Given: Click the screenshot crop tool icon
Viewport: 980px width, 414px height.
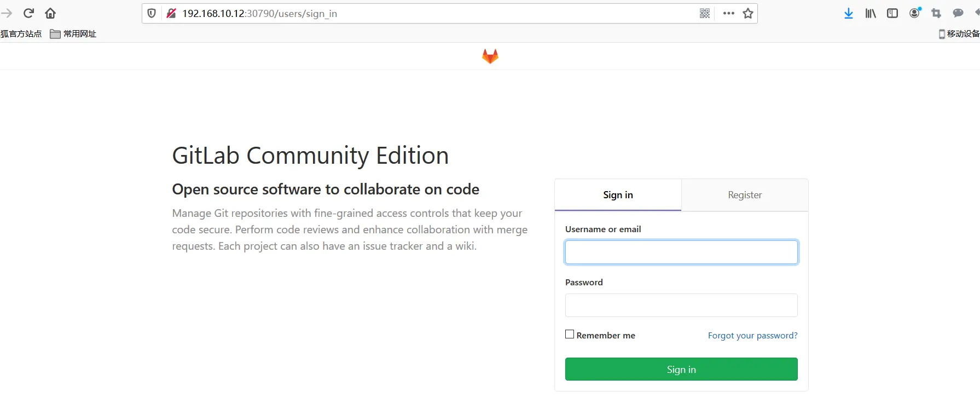Looking at the screenshot, I should (x=936, y=13).
